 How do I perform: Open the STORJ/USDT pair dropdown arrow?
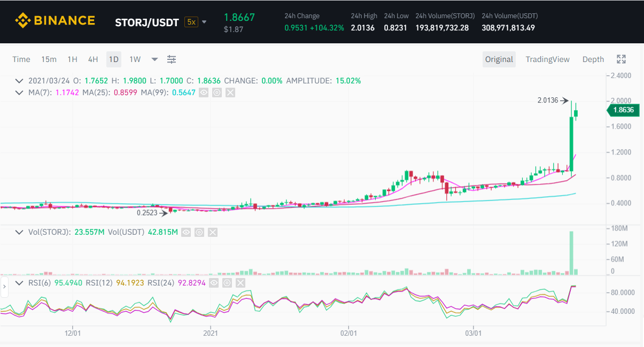[204, 22]
